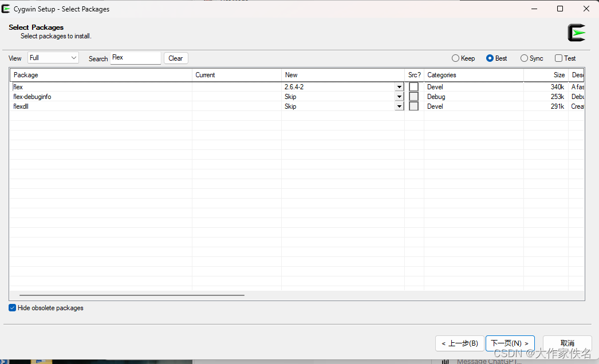Image resolution: width=599 pixels, height=364 pixels.
Task: Tick the Src checkbox for flex
Action: click(413, 86)
